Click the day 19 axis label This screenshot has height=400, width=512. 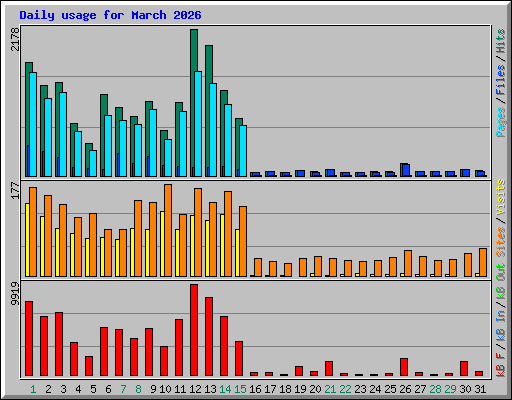click(x=300, y=389)
